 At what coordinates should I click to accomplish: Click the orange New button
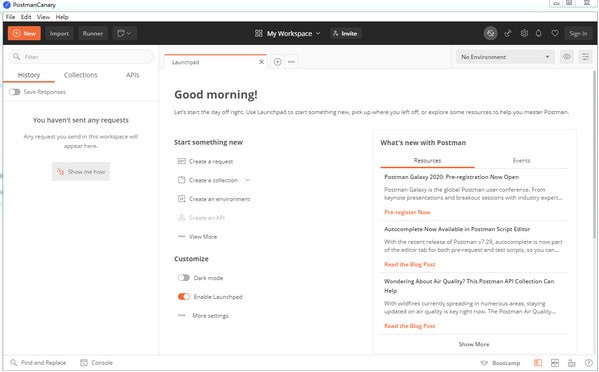tap(24, 34)
